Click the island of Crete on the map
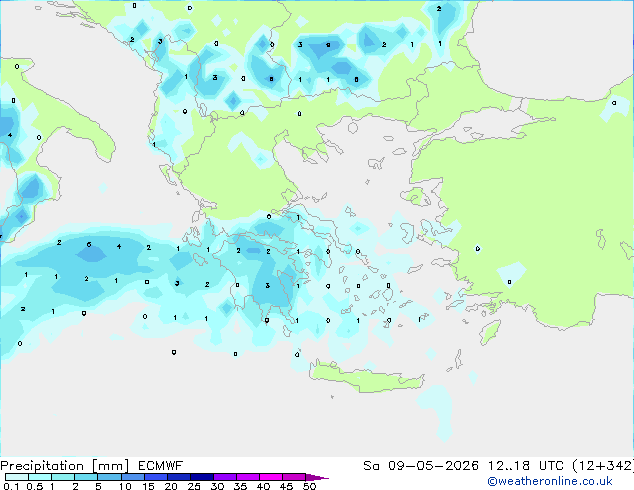Screen dimensions: 634x490 click(366, 379)
